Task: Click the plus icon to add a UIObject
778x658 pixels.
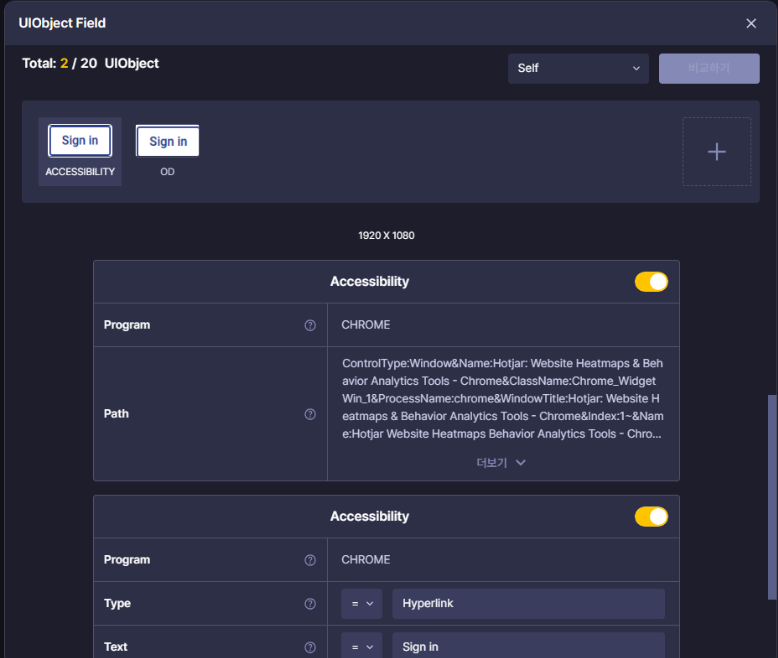Action: [x=716, y=152]
